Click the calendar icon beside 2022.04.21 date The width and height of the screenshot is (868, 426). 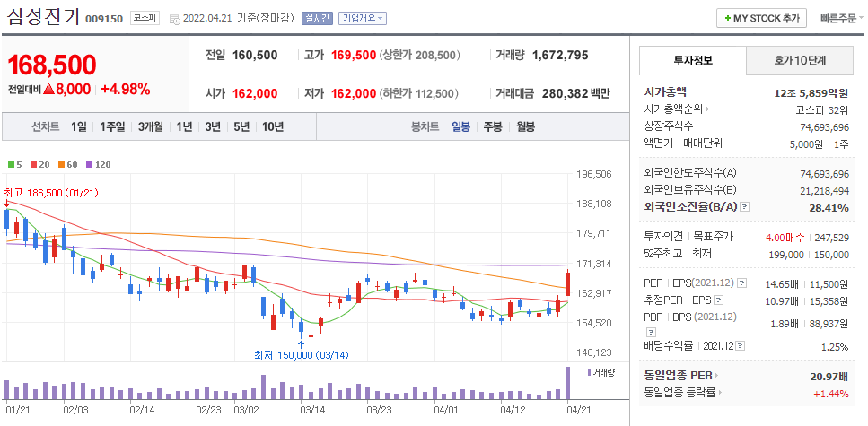175,19
